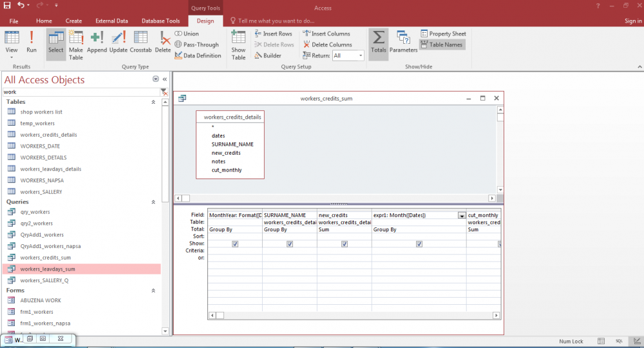Image resolution: width=644 pixels, height=348 pixels.
Task: Clear the navigation pane search filter
Action: click(164, 92)
